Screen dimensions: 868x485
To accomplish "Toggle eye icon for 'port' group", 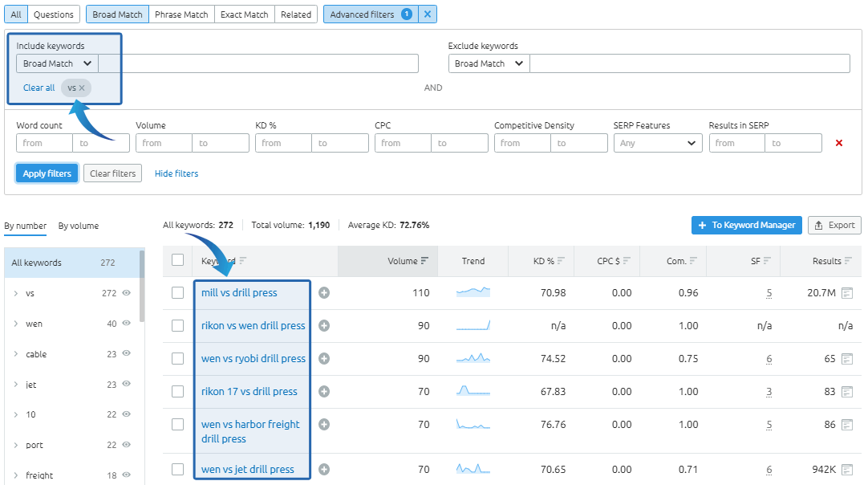I will 126,445.
